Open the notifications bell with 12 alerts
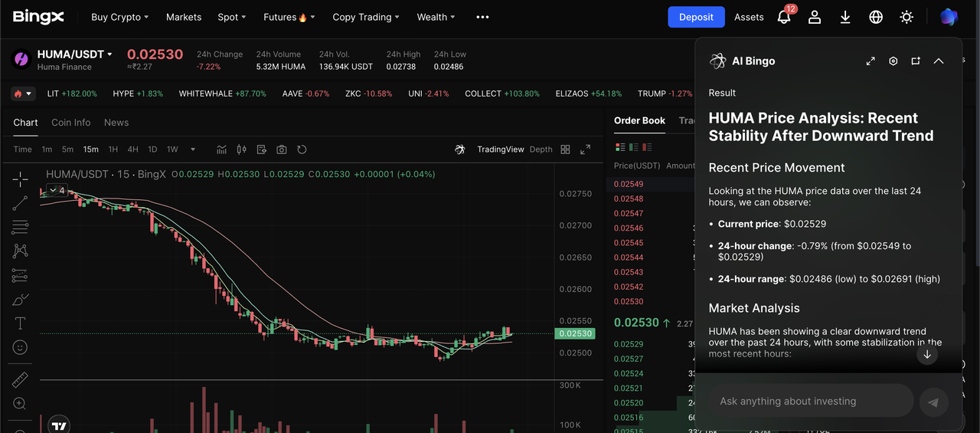Screen dimensions: 980x433 (784, 17)
